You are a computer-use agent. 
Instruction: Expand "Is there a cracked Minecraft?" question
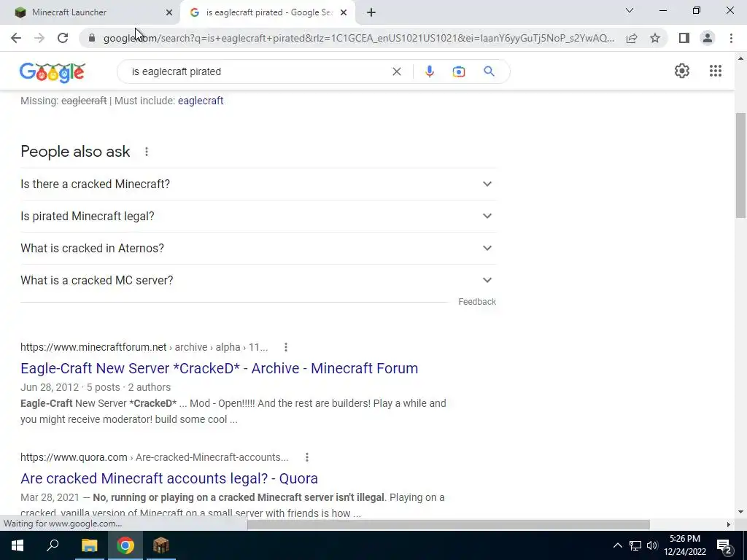258,184
